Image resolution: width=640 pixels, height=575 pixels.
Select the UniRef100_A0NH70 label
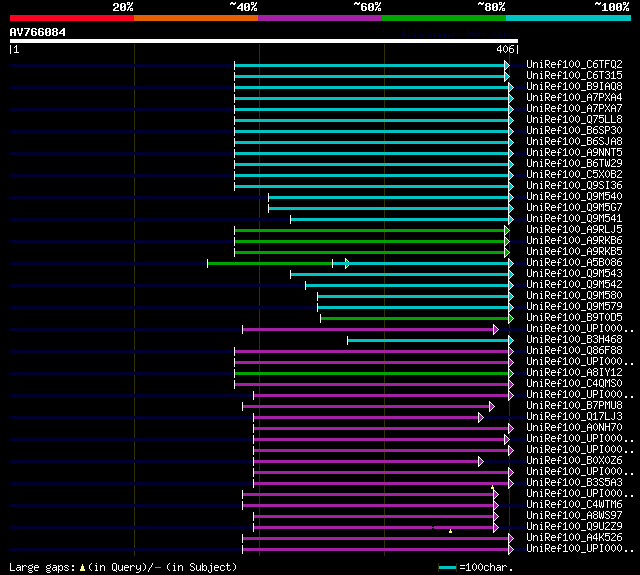tap(574, 428)
